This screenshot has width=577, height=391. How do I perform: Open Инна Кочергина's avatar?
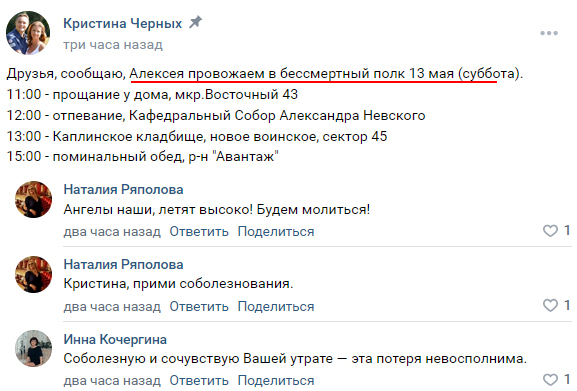[x=33, y=348]
